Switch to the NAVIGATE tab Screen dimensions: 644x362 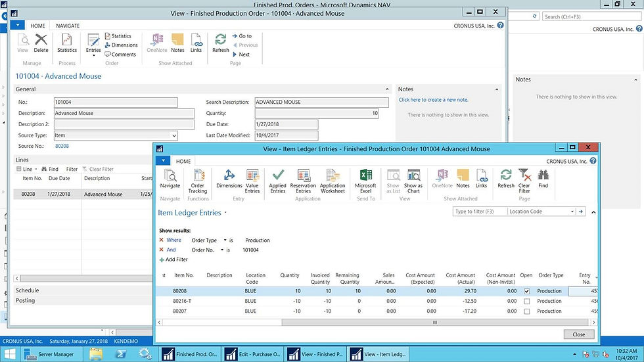point(68,26)
